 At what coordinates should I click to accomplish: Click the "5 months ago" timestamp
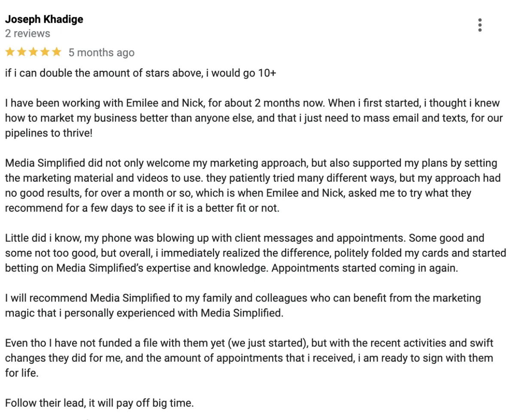coord(102,53)
